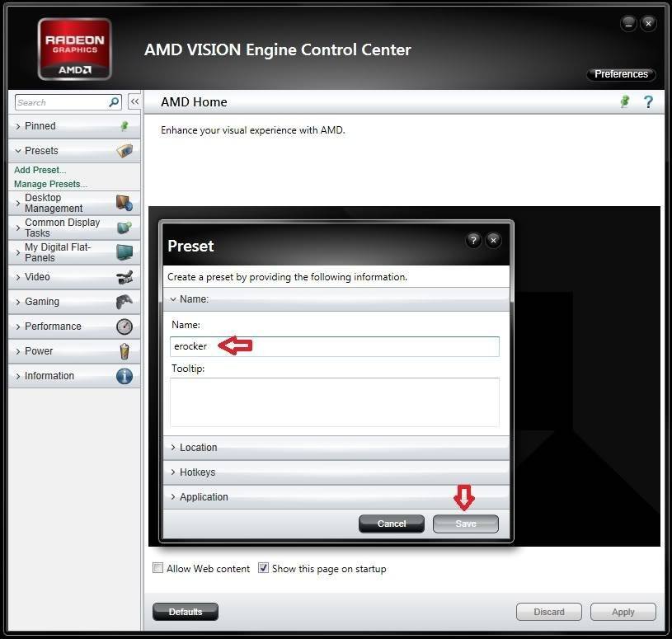Click the Common Display Tasks icon

coord(125,227)
